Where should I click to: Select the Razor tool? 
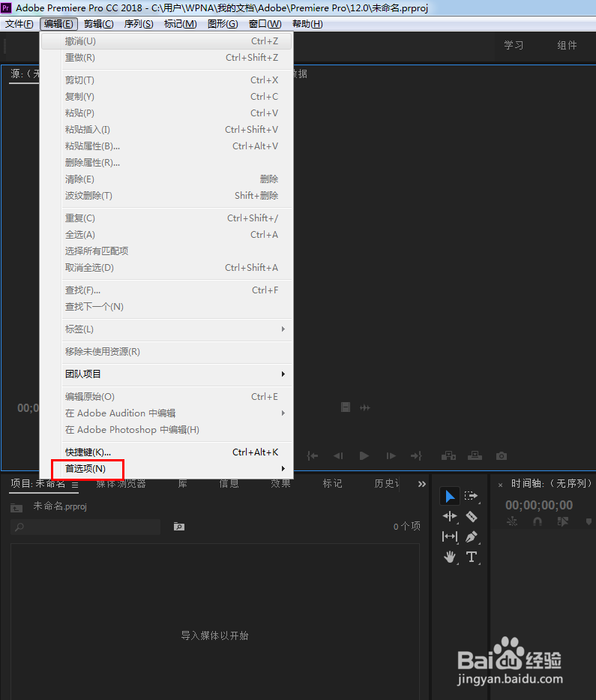click(472, 516)
